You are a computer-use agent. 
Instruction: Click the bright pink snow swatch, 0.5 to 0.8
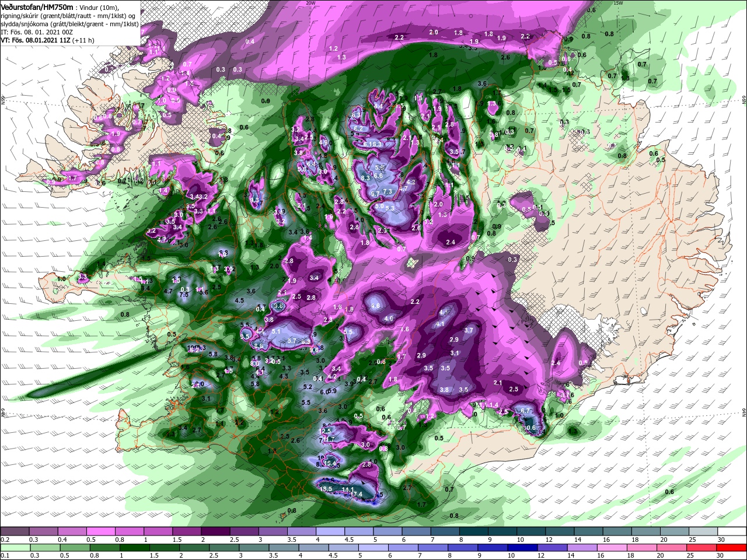pos(100,531)
